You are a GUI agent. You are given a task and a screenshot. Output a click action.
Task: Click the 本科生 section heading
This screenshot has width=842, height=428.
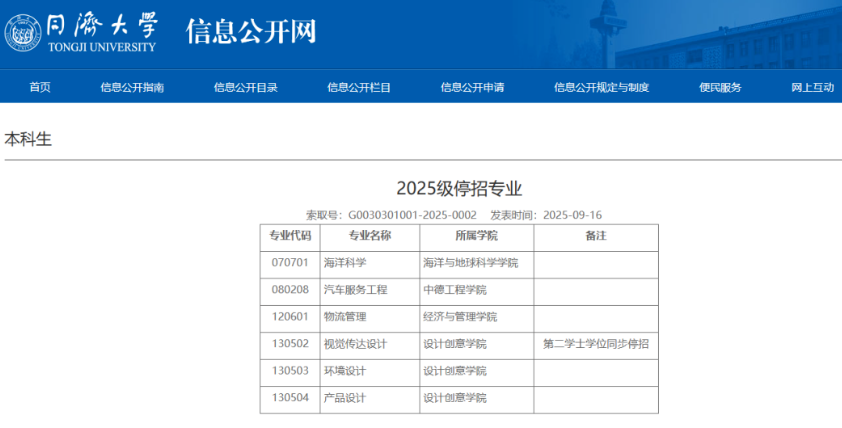click(28, 139)
